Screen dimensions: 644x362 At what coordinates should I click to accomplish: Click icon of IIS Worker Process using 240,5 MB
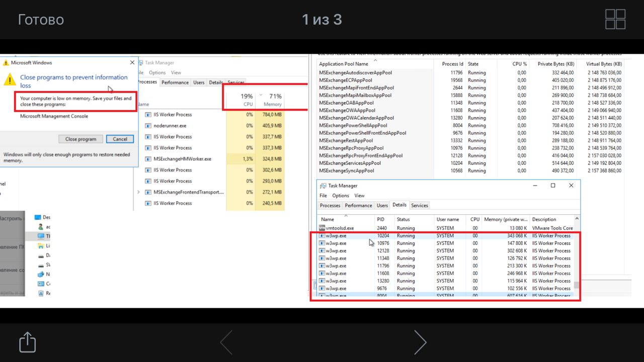click(x=148, y=203)
